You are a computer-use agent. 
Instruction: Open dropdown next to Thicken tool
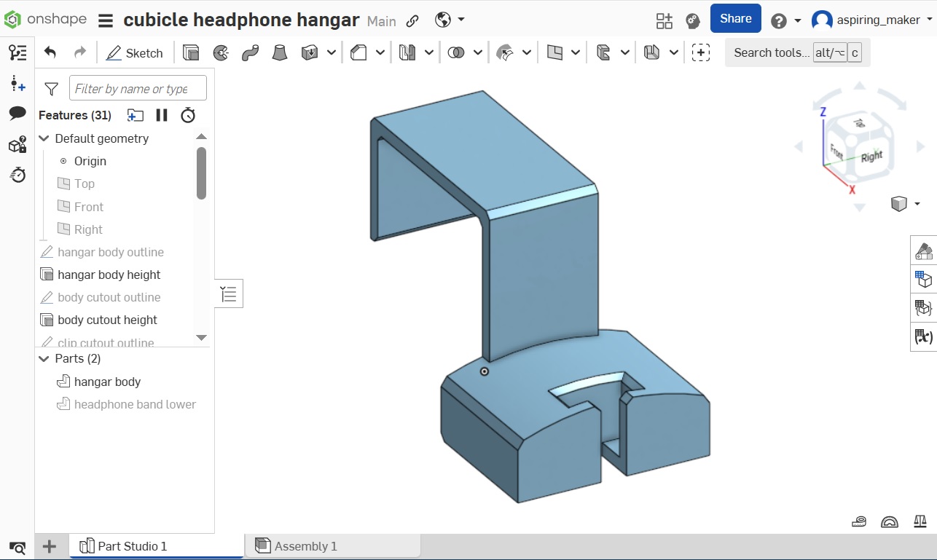332,52
